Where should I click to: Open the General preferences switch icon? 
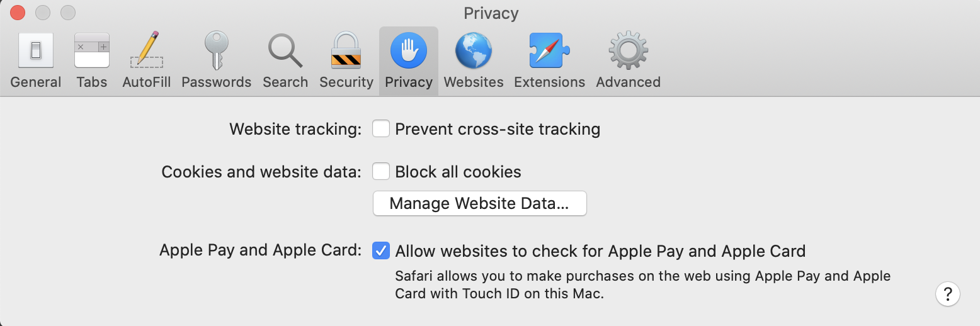coord(36,51)
